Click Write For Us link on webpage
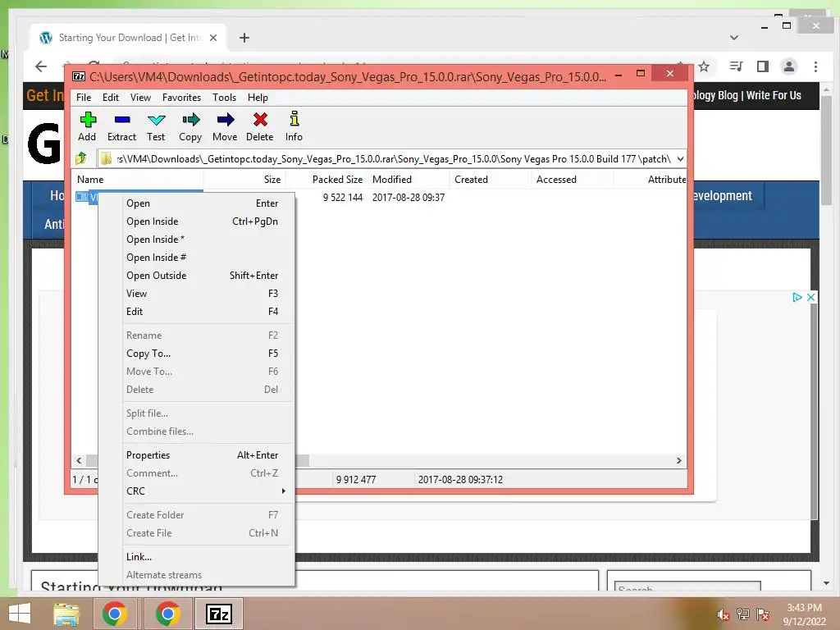This screenshot has height=630, width=840. click(x=774, y=95)
